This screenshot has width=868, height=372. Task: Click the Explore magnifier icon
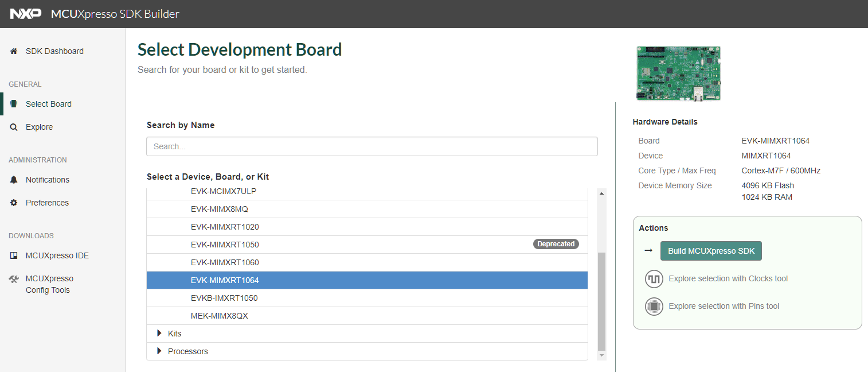point(14,127)
